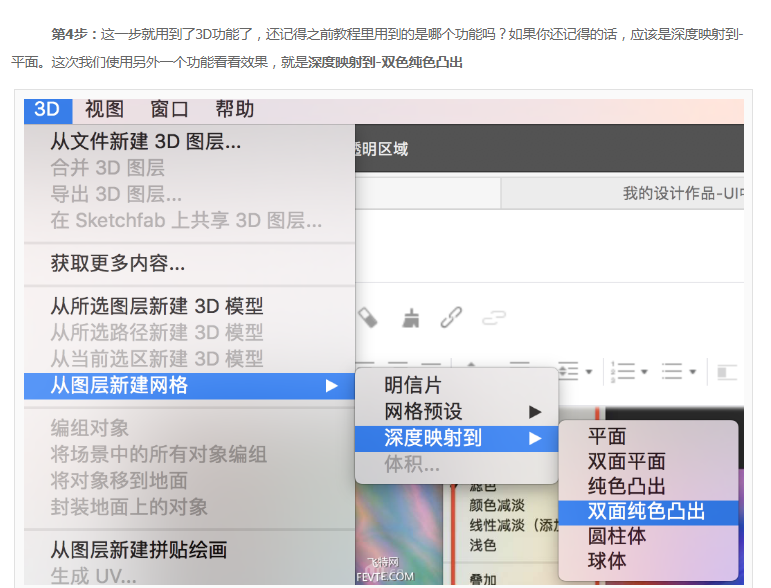This screenshot has width=771, height=588.
Task: Choose 球体 from depth map submenu
Action: click(608, 561)
